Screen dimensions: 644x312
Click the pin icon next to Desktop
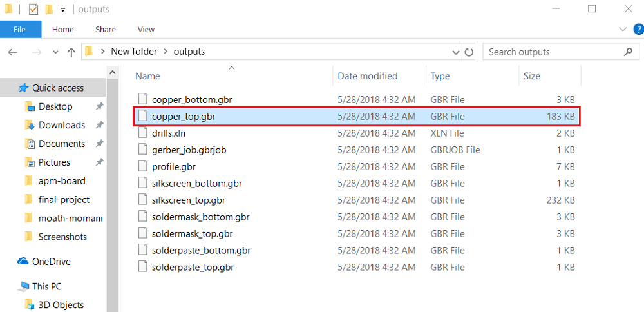(99, 106)
